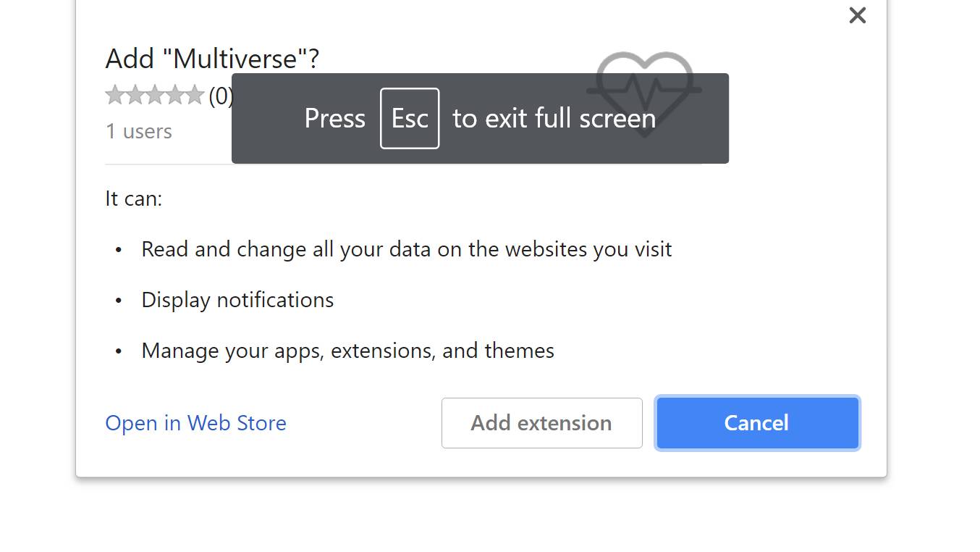The image size is (980, 552).
Task: Select the Read and change data permission
Action: [x=406, y=249]
